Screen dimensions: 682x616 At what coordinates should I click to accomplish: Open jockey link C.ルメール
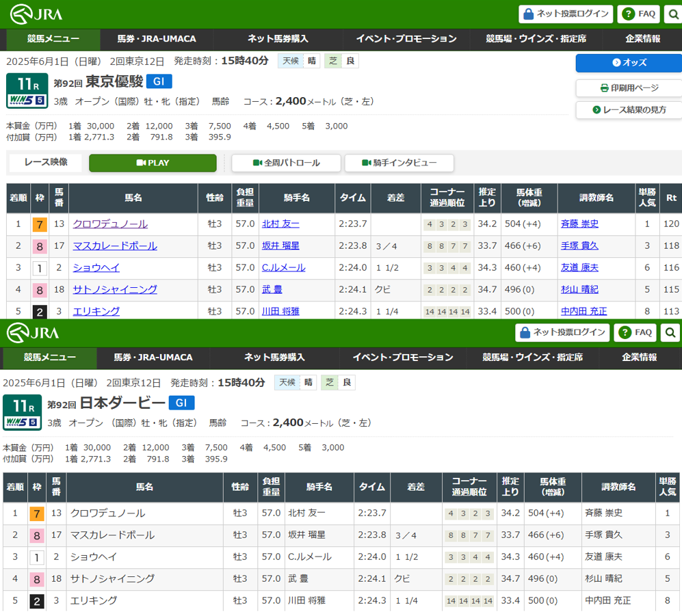point(284,268)
